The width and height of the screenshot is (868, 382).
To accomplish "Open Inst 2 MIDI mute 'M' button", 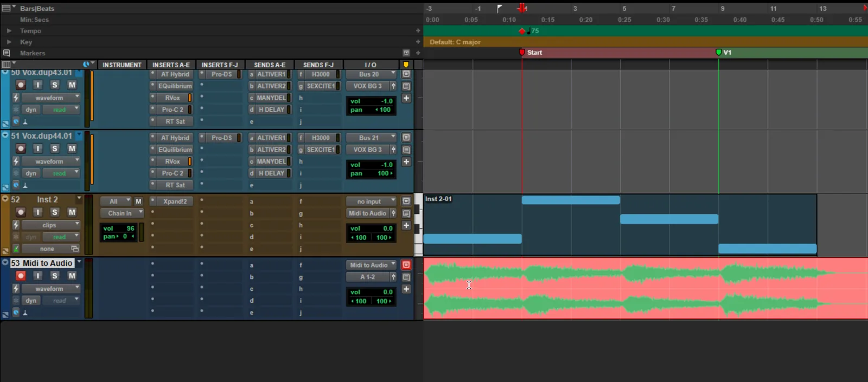I will pos(138,201).
